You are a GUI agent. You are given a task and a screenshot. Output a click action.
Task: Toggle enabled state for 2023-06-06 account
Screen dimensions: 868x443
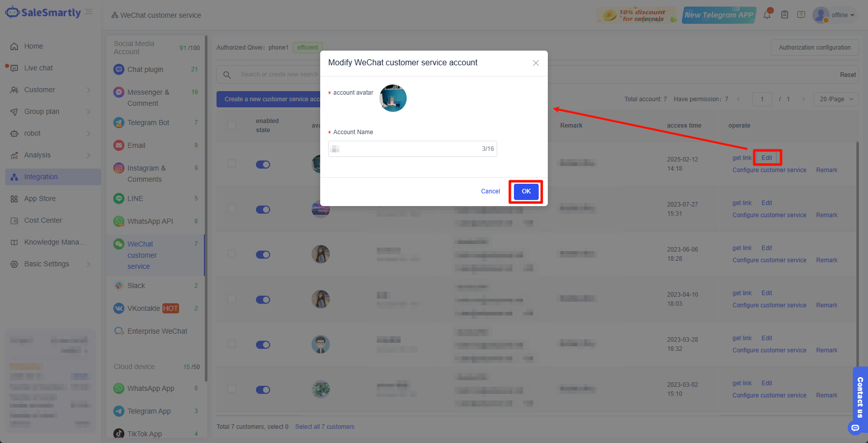[263, 255]
